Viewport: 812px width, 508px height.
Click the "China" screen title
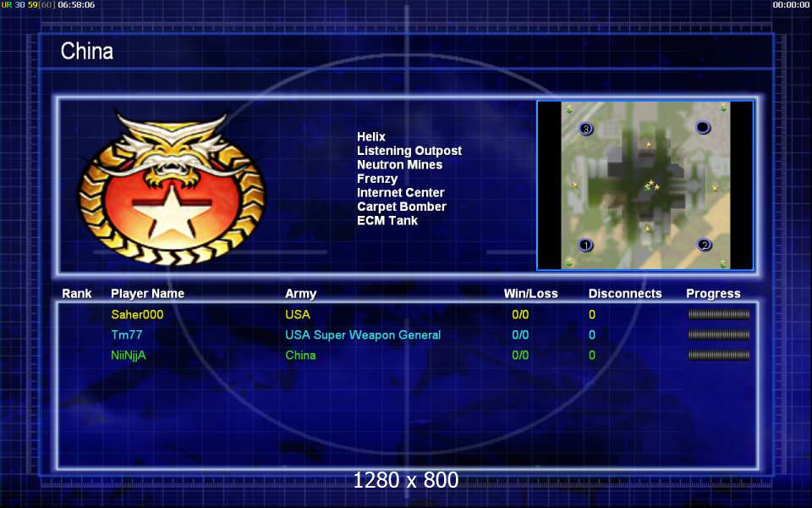point(87,52)
